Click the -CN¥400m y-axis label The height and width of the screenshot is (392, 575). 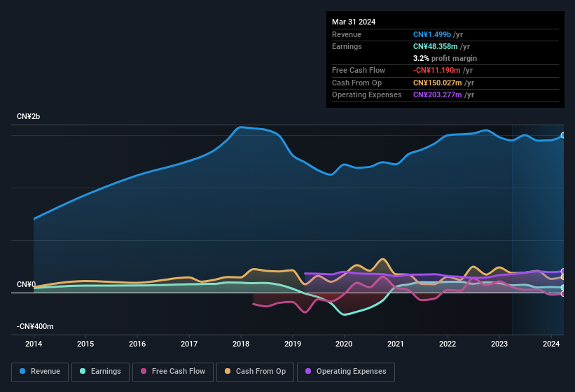(35, 326)
